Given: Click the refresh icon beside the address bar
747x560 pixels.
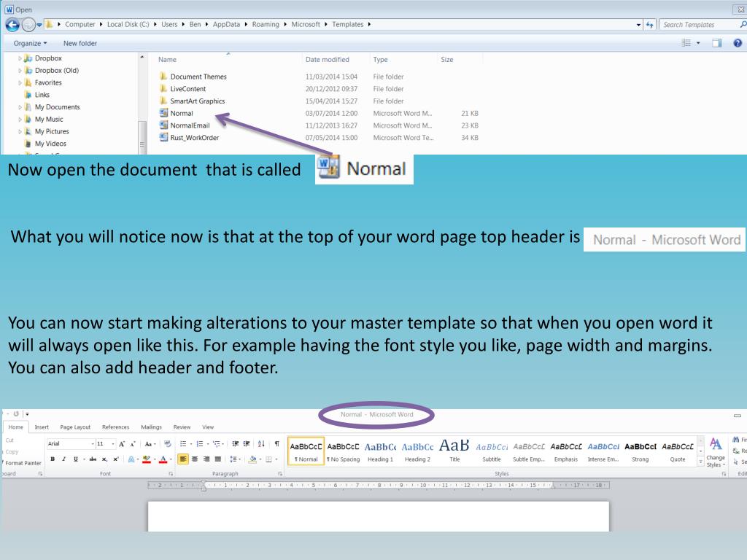Looking at the screenshot, I should click(x=649, y=25).
